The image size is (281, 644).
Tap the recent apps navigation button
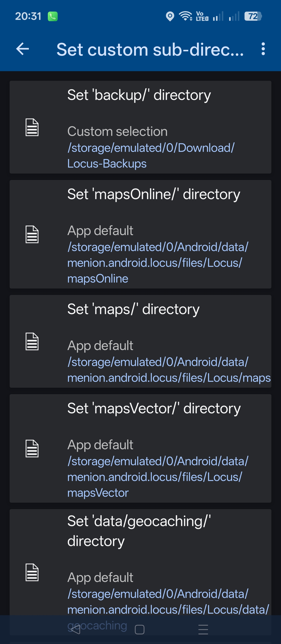(x=203, y=629)
